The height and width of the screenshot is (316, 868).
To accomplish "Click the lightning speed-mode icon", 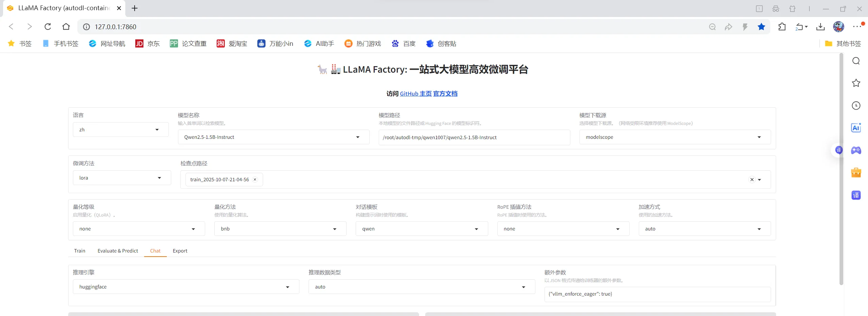I will pyautogui.click(x=745, y=27).
